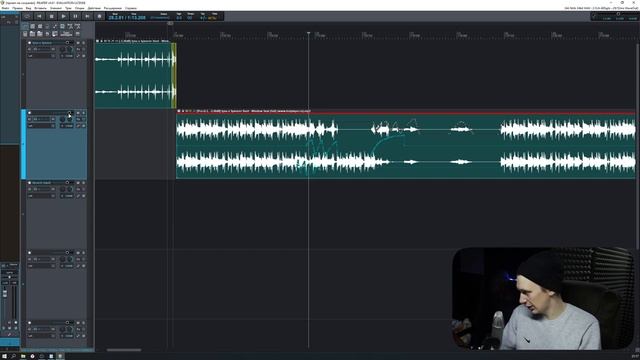Arm the fifth track for recording
640x360 pixels.
coord(29,323)
